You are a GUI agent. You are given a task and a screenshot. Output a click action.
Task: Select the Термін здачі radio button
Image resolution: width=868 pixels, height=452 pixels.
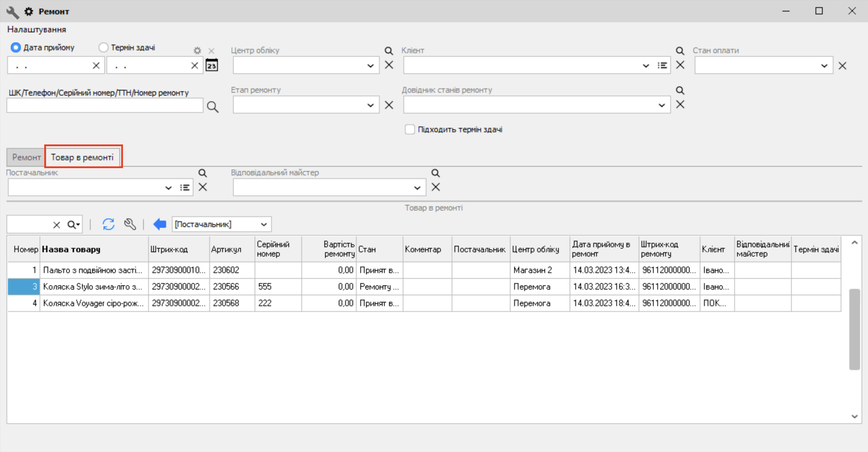tap(104, 47)
